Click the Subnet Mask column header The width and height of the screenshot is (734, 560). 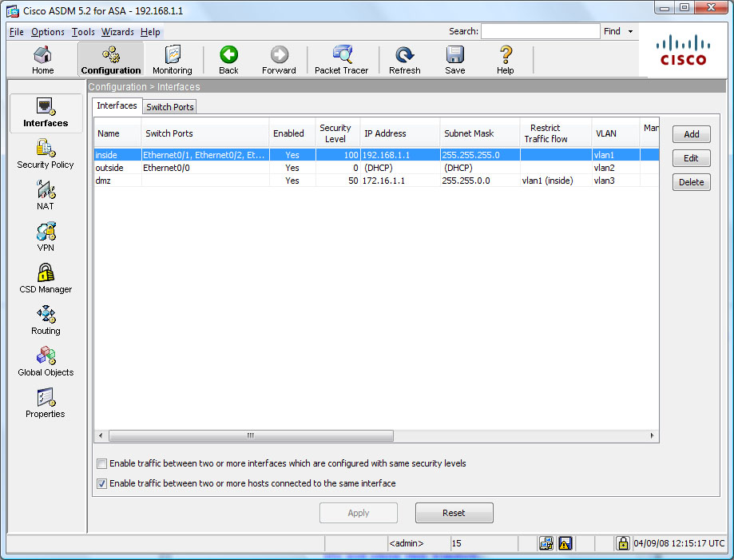[480, 133]
